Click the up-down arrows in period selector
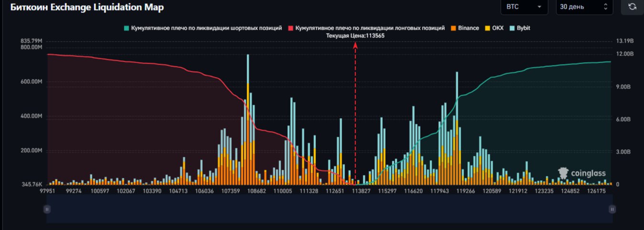Viewport: 644px width, 230px height. point(606,7)
